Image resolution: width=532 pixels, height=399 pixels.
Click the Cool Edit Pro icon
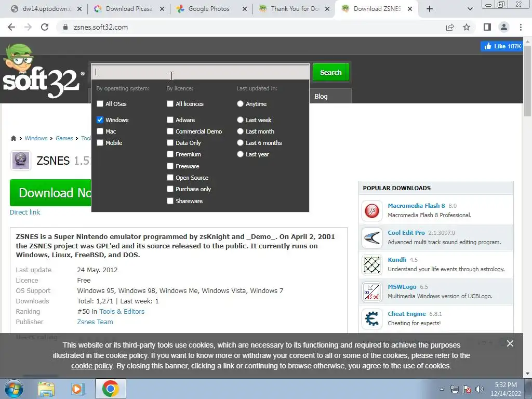pyautogui.click(x=372, y=238)
